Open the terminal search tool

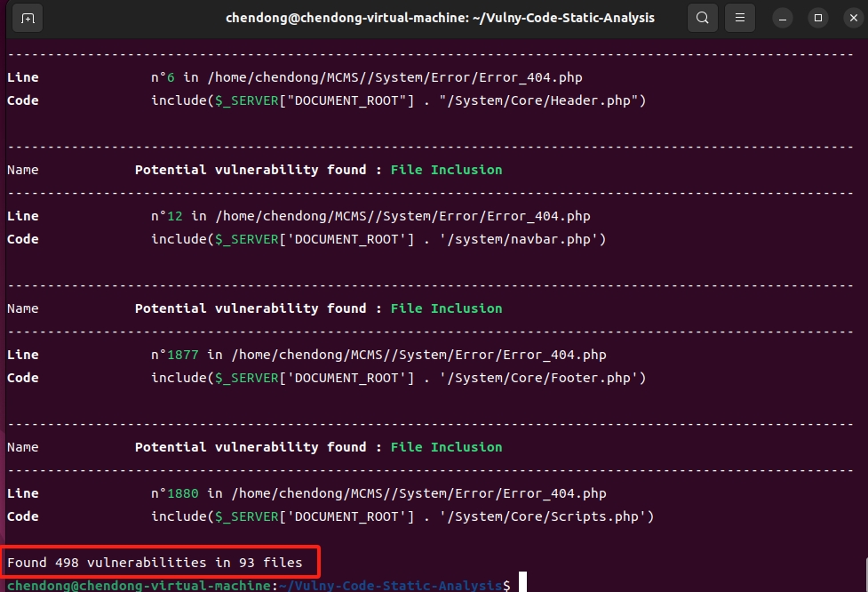703,18
